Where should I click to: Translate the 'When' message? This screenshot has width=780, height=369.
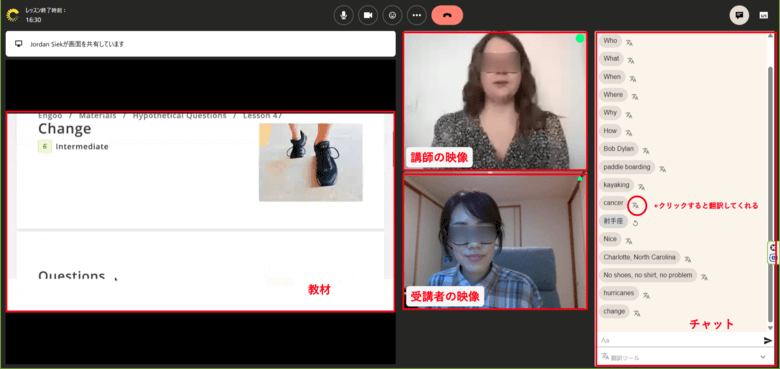[x=633, y=79]
